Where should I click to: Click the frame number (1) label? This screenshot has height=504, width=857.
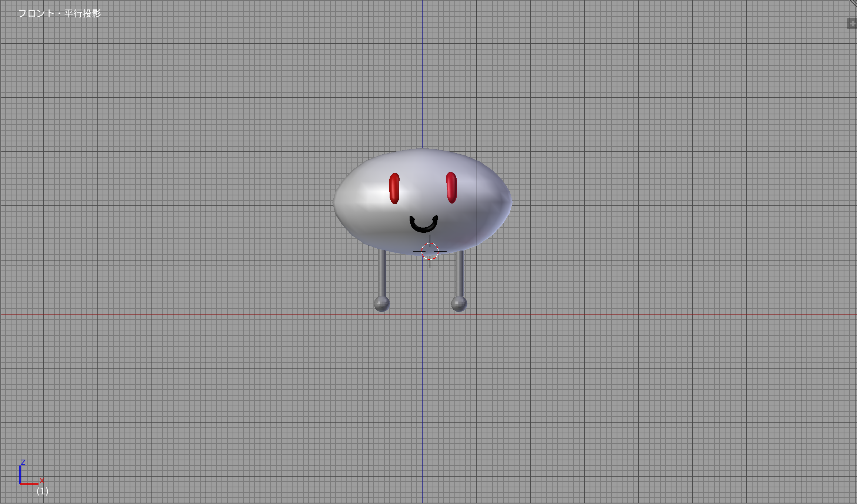[43, 491]
